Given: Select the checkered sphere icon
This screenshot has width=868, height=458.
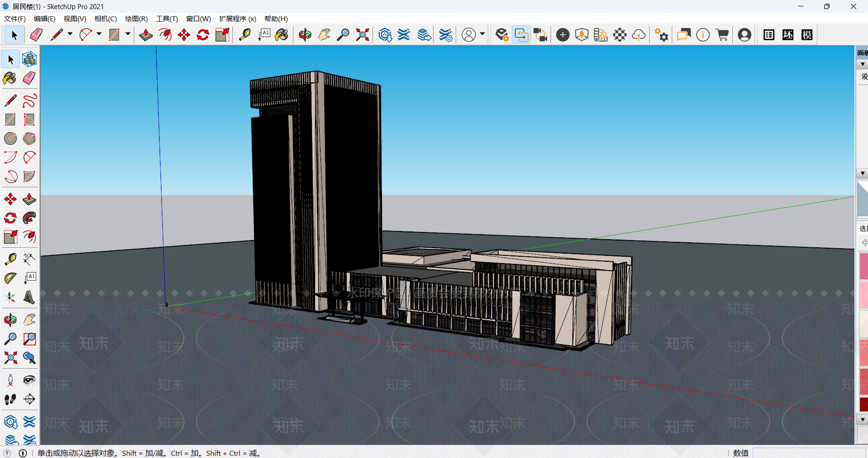Looking at the screenshot, I should pyautogui.click(x=620, y=35).
